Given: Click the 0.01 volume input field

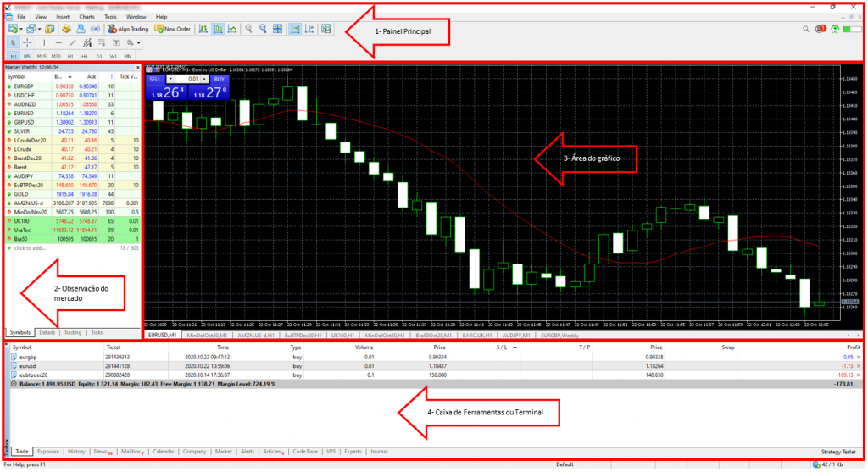Looking at the screenshot, I should pos(187,79).
